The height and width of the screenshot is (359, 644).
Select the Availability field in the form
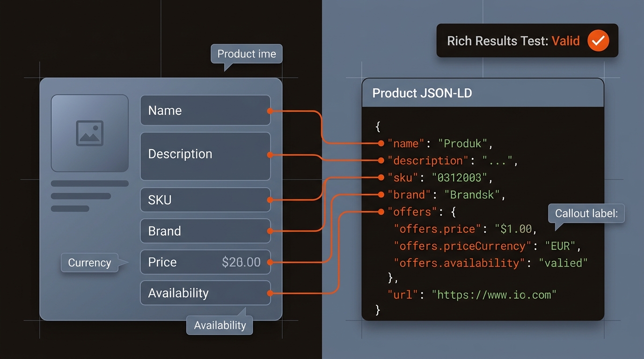pyautogui.click(x=205, y=293)
